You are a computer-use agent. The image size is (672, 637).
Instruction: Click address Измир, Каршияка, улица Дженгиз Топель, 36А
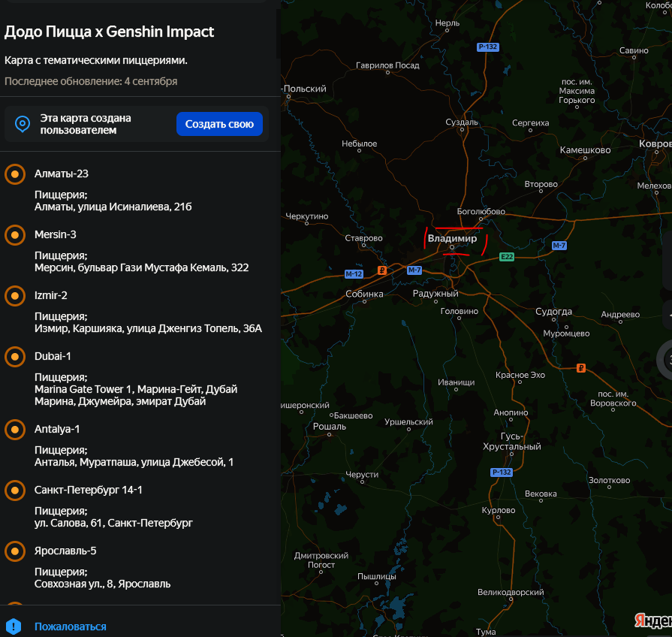tap(148, 328)
